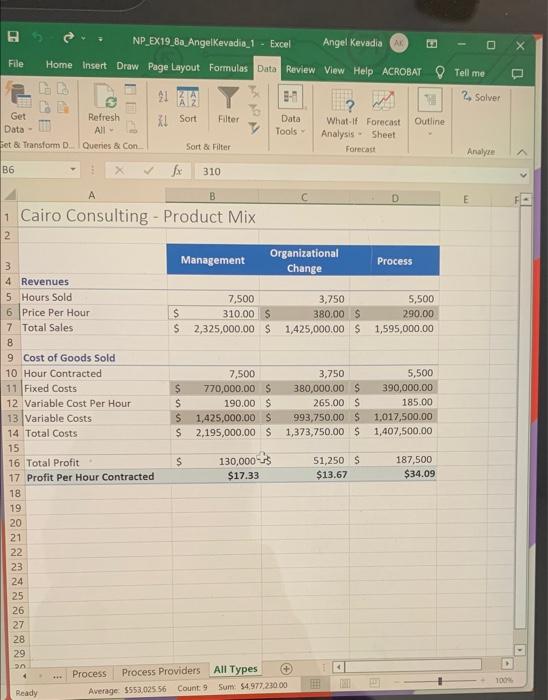The image size is (548, 700).
Task: Sort Z to A descending icon
Action: click(x=163, y=121)
